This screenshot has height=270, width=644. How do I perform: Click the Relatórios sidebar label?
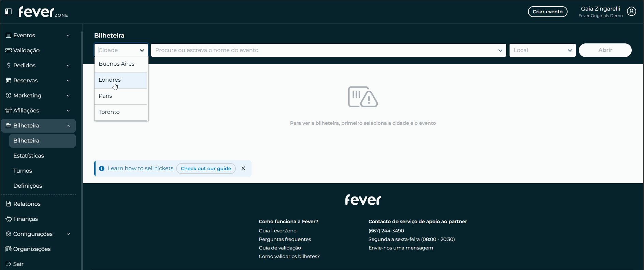(x=27, y=204)
